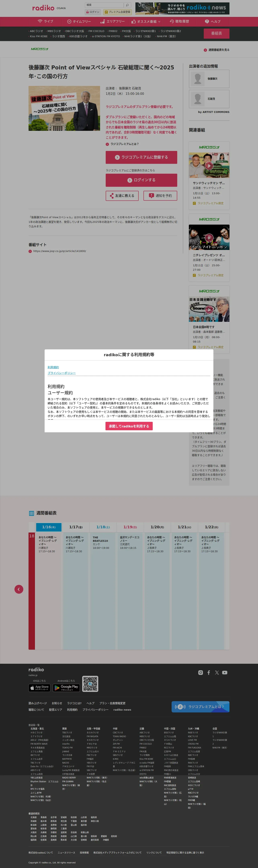The image size is (258, 868).
Task: Select Kiss FM KOBE station link
Action: click(38, 36)
